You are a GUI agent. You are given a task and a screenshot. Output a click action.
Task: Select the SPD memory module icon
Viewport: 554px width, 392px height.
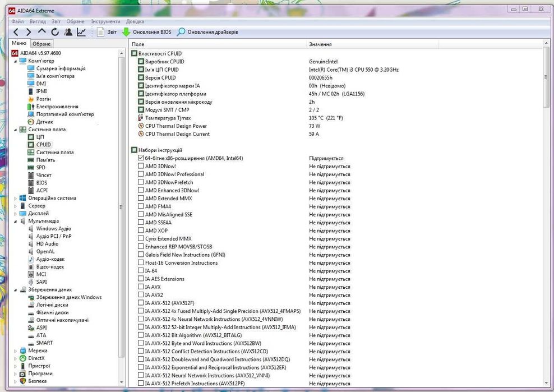click(31, 168)
